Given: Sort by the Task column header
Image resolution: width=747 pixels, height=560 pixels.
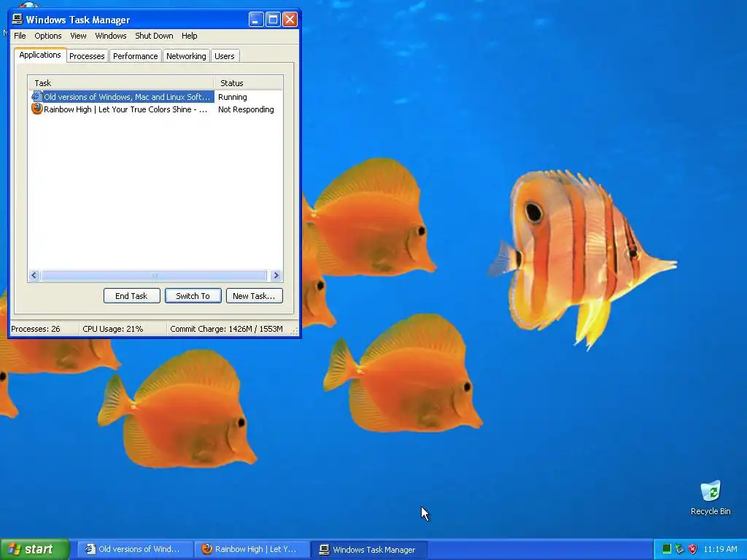Looking at the screenshot, I should click(121, 83).
